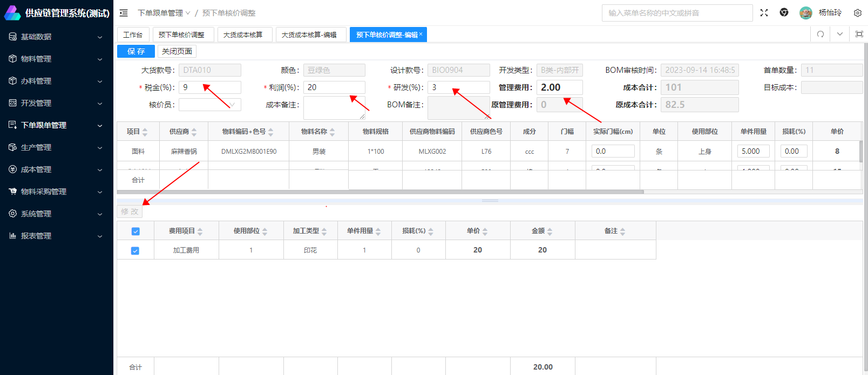The width and height of the screenshot is (868, 375).
Task: Toggle the select-all checkbox in fee table header
Action: [x=135, y=231]
